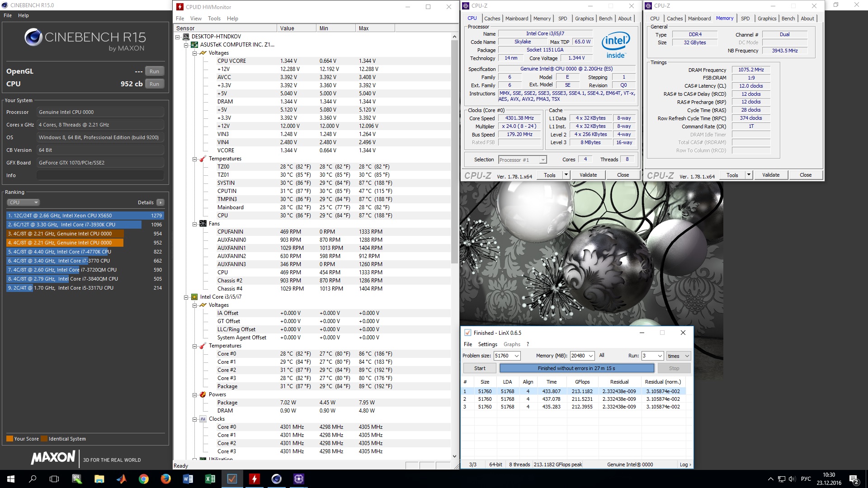The image size is (868, 488).
Task: Open Details arrow in Cinebench Ranking
Action: (160, 202)
